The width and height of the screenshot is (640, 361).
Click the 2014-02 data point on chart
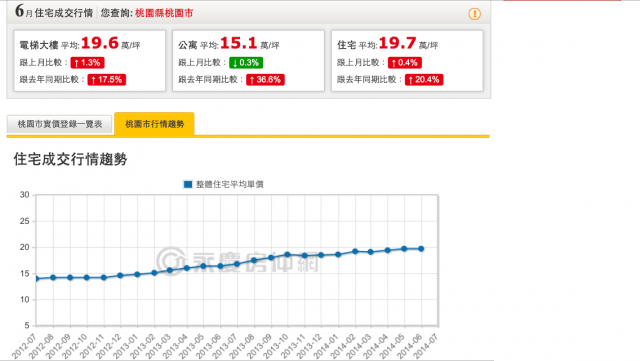click(x=355, y=252)
